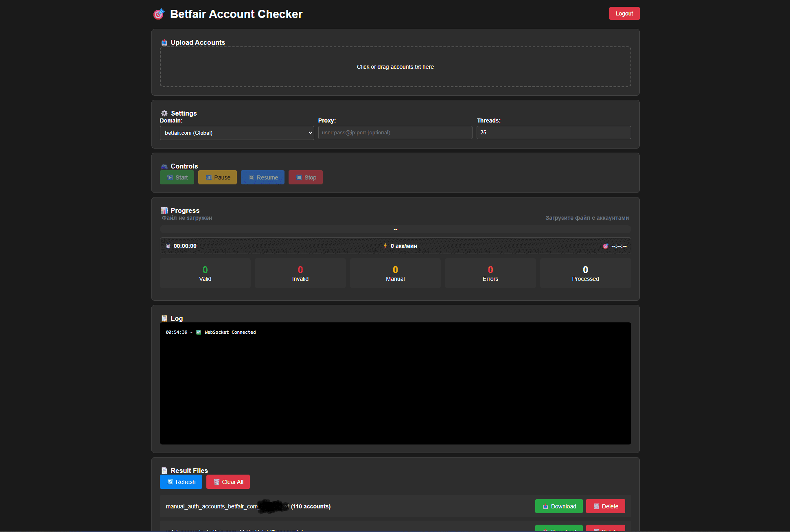
Task: Click the green checkmark in WebSocket log line
Action: pyautogui.click(x=199, y=332)
